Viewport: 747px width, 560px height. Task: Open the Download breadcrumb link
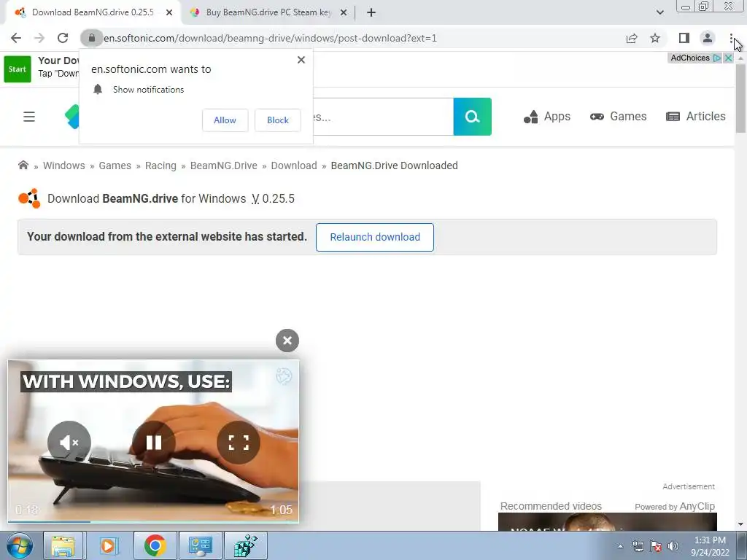[x=294, y=166]
